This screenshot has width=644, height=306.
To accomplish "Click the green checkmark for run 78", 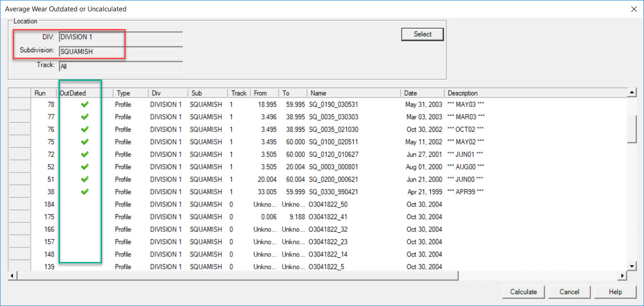I will 85,104.
